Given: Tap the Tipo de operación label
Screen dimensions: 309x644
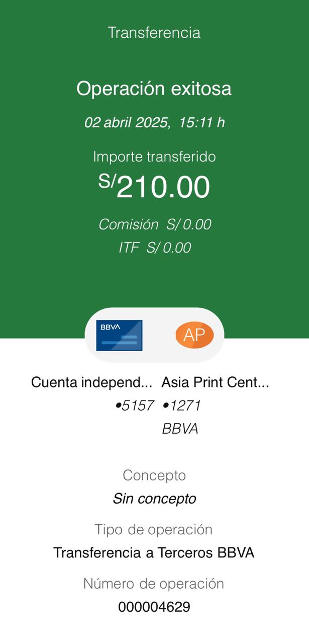Looking at the screenshot, I should 154,529.
